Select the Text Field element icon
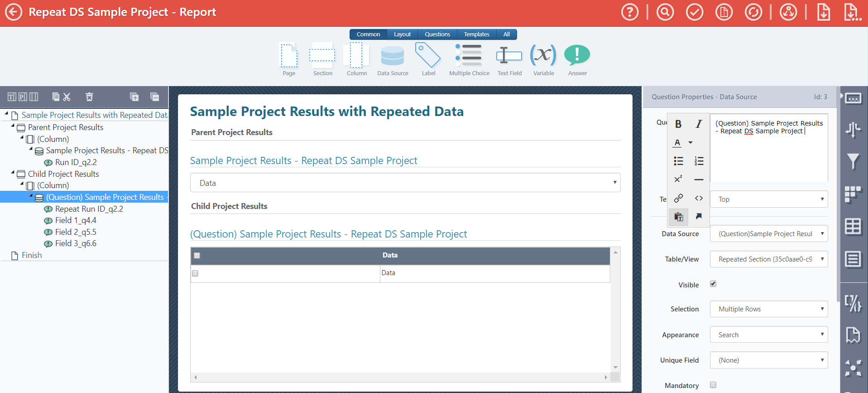This screenshot has height=393, width=868. click(x=509, y=55)
